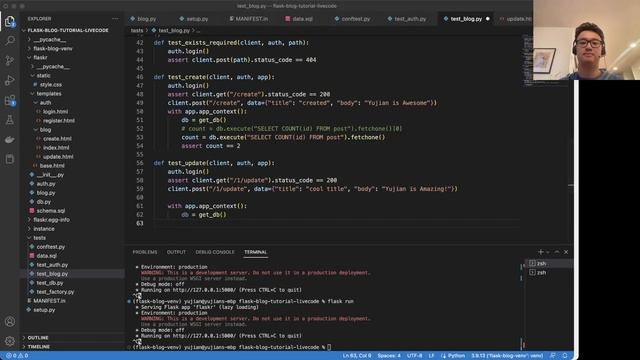
Task: Select Python interpreter flask-blog-venv in status bar
Action: tap(507, 356)
